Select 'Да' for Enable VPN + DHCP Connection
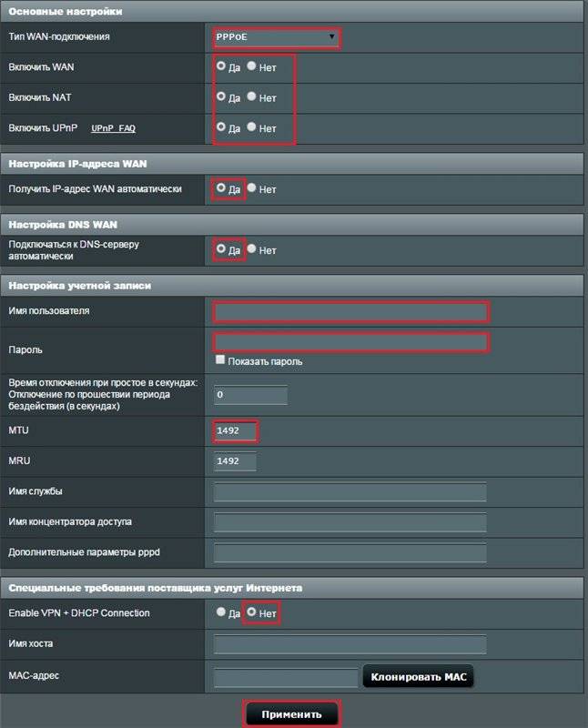The width and height of the screenshot is (588, 728). point(221,612)
